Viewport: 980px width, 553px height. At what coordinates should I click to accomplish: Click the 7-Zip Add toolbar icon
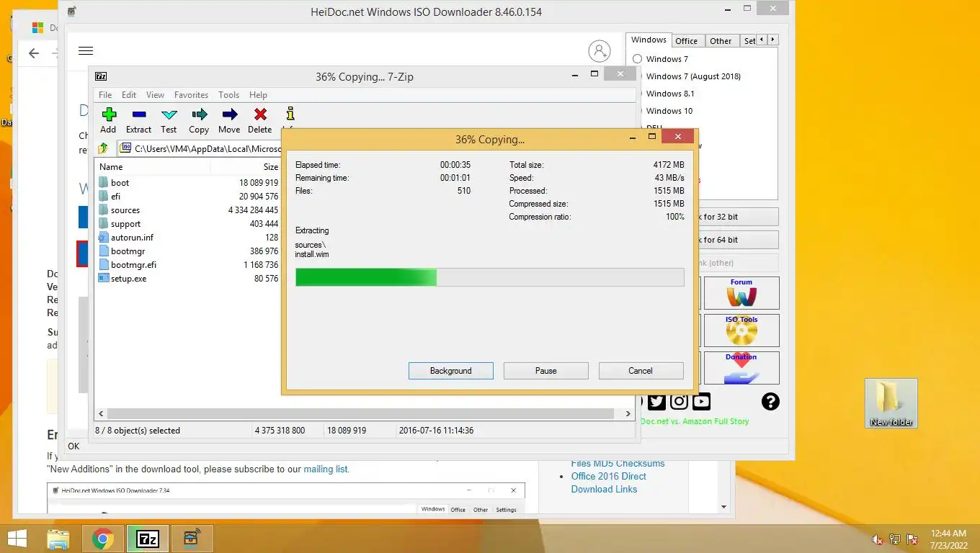click(x=109, y=114)
